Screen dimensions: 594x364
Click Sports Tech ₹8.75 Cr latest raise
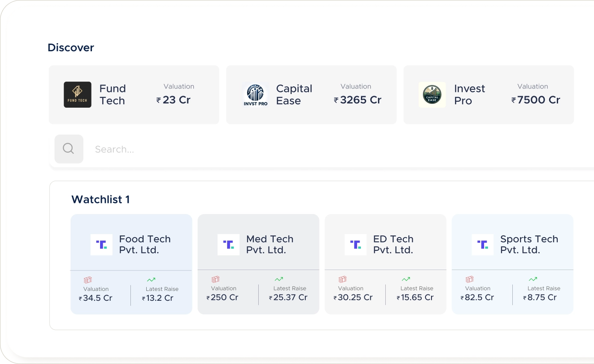coord(541,297)
